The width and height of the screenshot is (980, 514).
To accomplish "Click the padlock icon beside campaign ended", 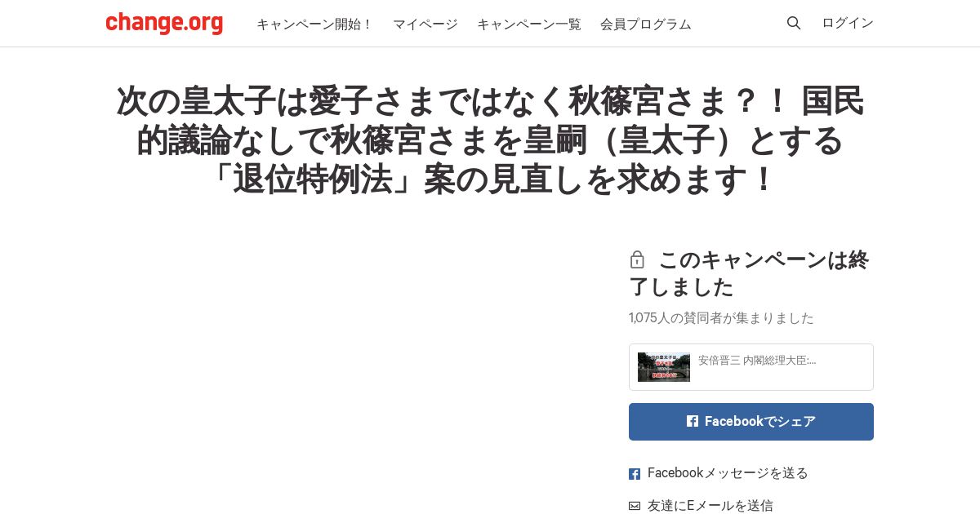I will 637,259.
